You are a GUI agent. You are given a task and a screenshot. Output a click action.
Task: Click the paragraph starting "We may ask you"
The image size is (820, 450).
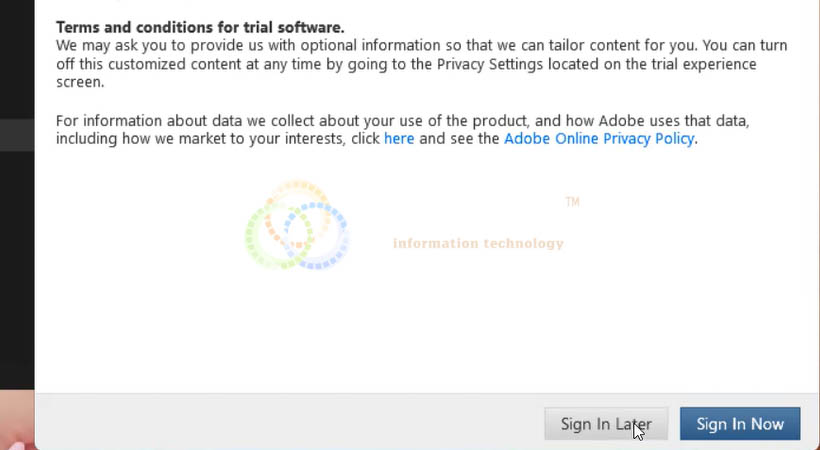(422, 64)
